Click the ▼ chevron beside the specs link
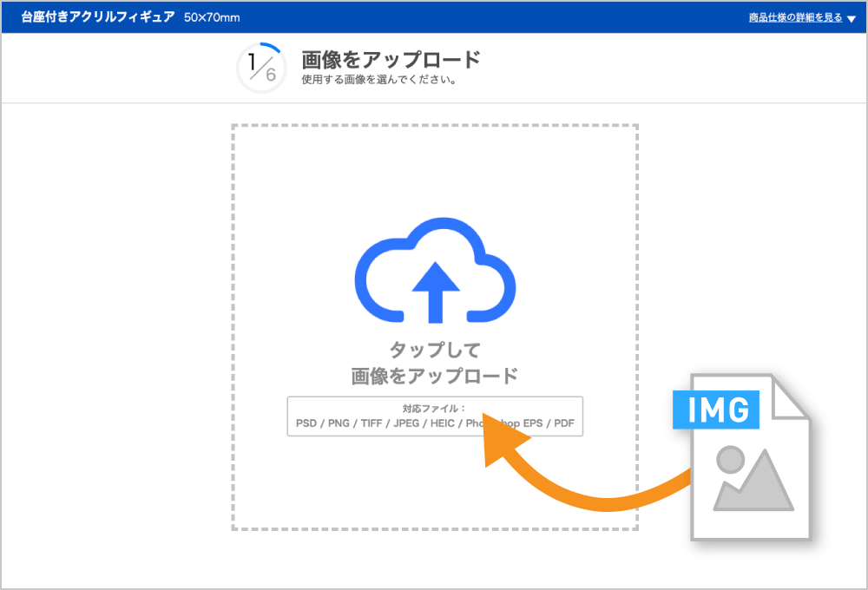Viewport: 868px width, 590px height. click(851, 18)
